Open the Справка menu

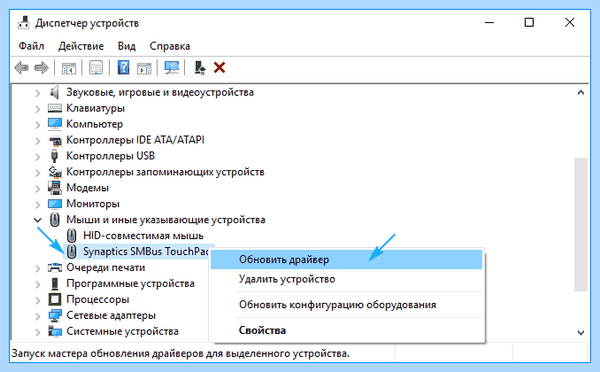click(x=170, y=46)
